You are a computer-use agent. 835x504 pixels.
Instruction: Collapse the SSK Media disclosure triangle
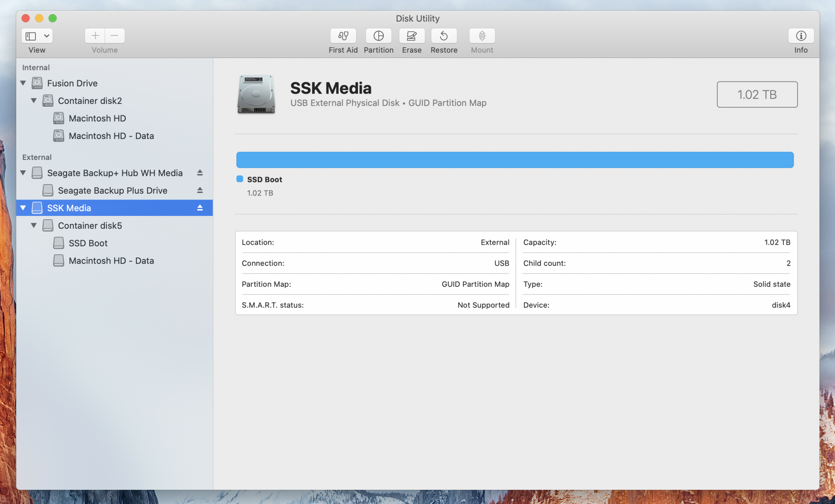[23, 208]
